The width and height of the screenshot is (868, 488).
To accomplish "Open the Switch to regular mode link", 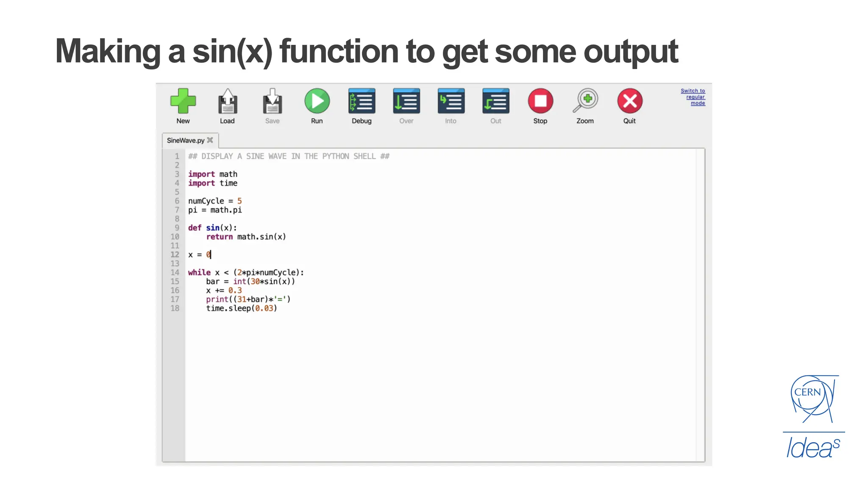I will (x=693, y=97).
